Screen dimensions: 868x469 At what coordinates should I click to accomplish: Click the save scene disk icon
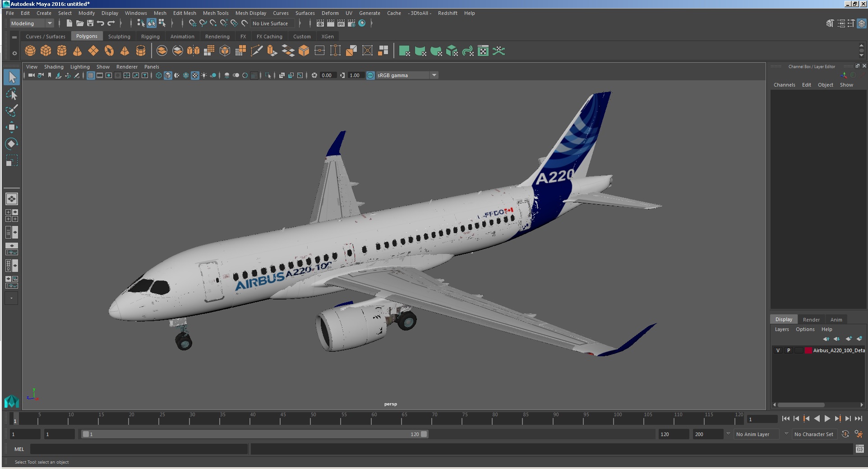click(x=90, y=23)
